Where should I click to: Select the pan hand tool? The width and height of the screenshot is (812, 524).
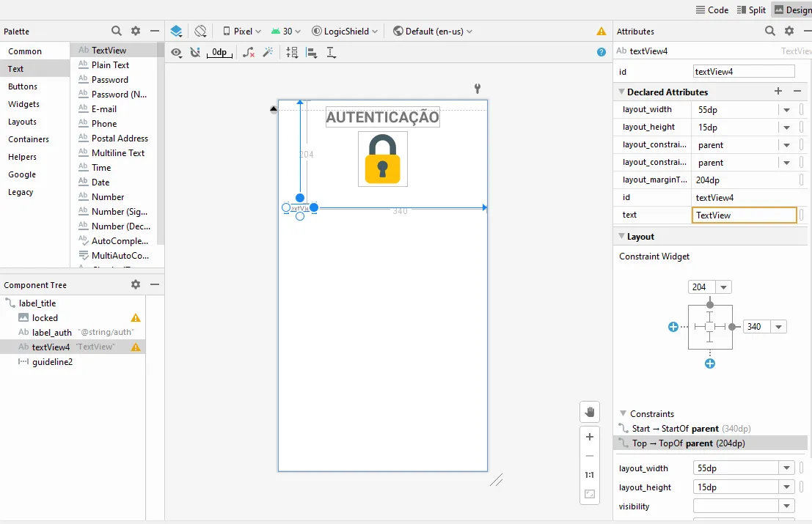click(x=589, y=413)
